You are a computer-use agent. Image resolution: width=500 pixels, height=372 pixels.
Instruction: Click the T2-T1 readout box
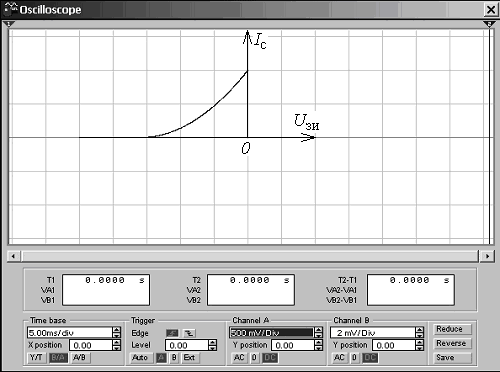[411, 290]
